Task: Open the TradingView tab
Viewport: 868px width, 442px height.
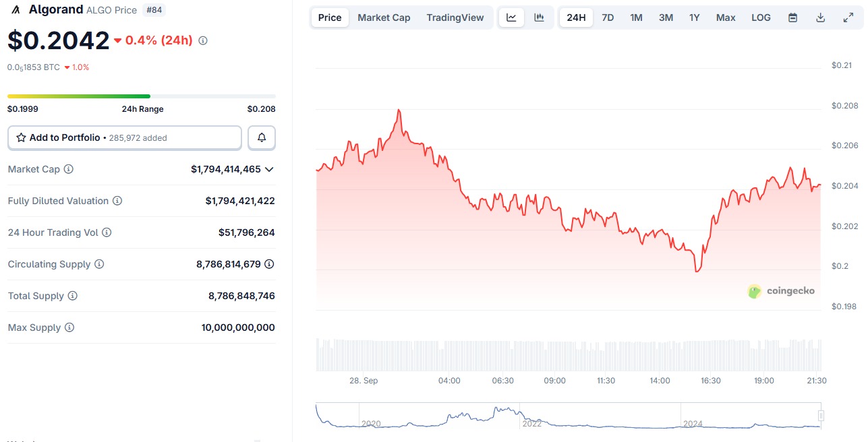Action: [455, 18]
